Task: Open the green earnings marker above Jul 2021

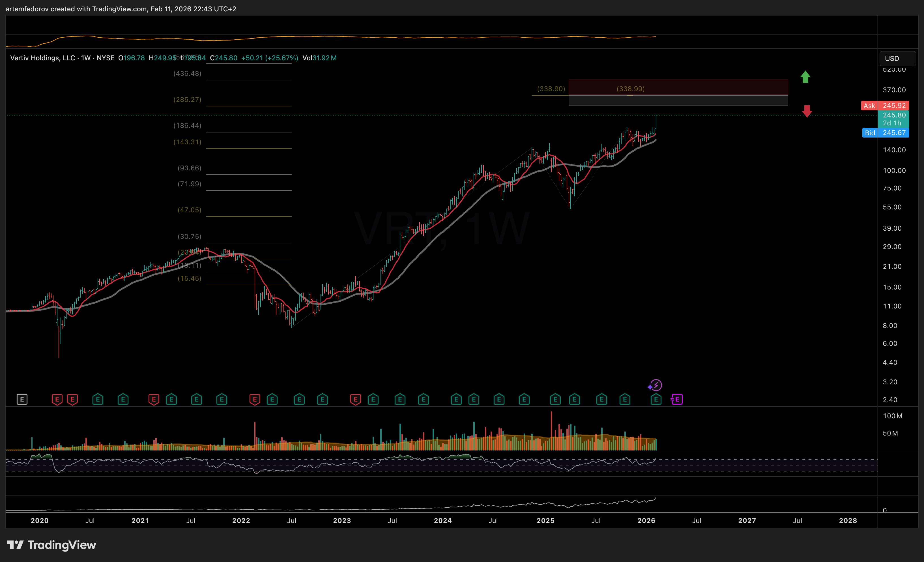Action: (197, 399)
